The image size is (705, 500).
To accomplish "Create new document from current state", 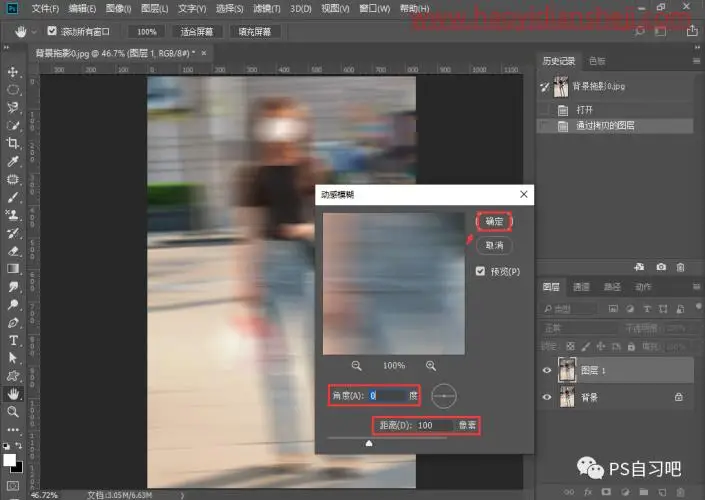I will (x=639, y=267).
